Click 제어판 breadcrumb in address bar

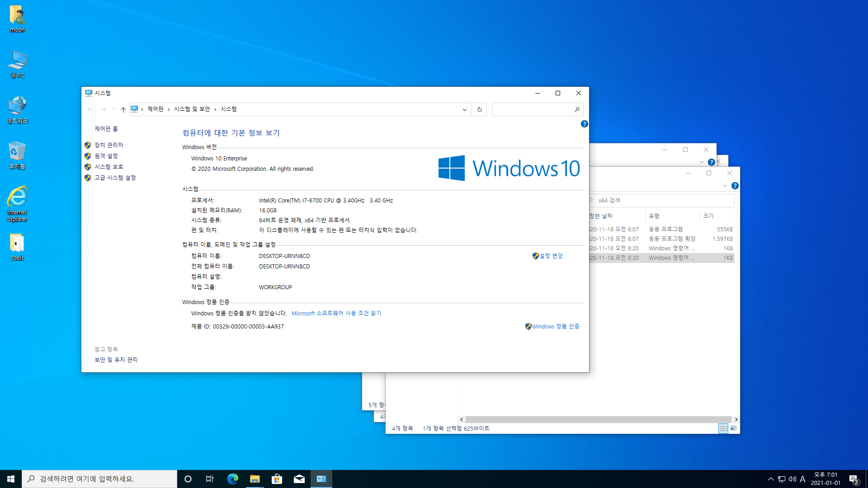(155, 109)
